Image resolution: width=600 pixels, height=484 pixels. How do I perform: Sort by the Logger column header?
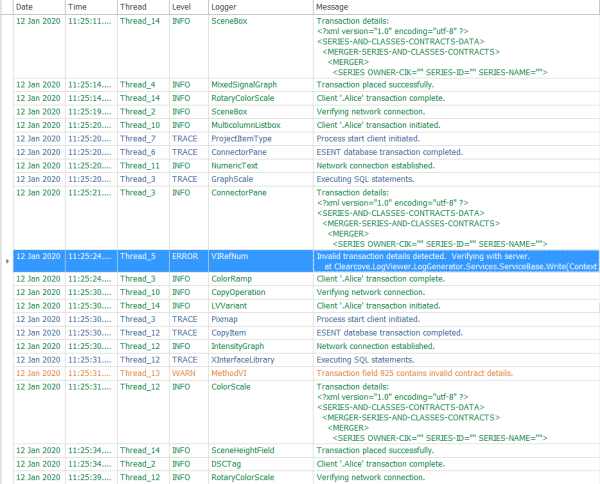(261, 7)
